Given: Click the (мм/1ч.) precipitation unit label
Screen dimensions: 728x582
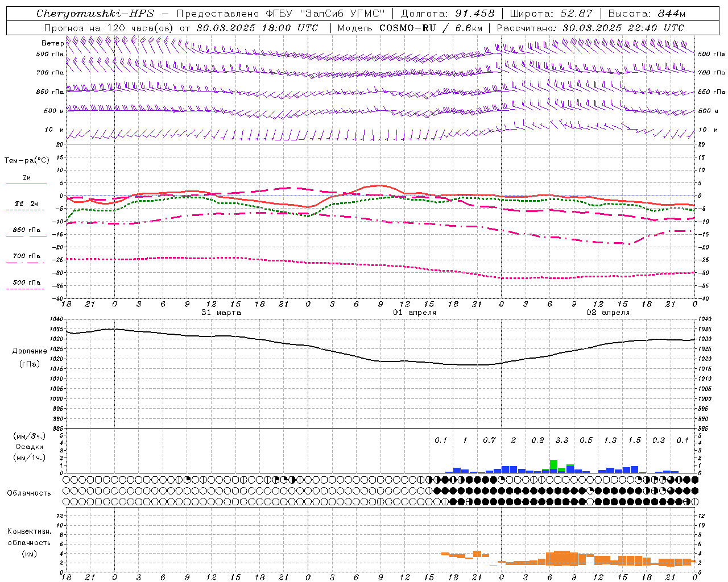Looking at the screenshot, I should 29,458.
